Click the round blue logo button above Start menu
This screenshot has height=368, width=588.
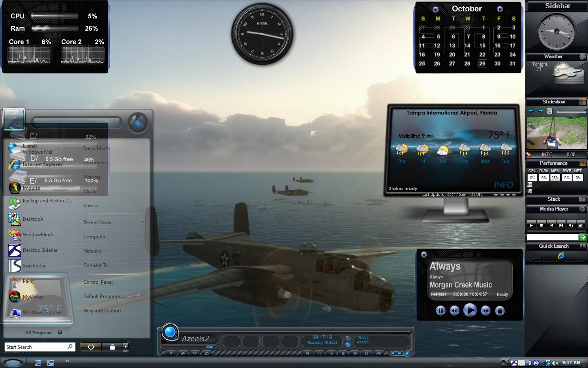(138, 123)
